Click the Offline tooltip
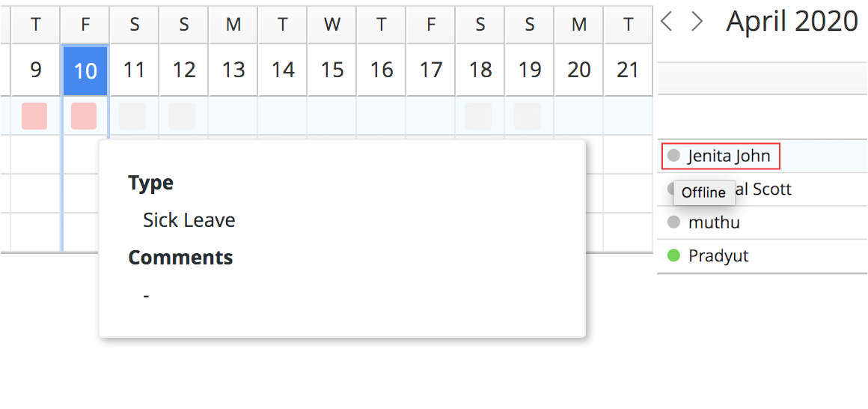The width and height of the screenshot is (868, 409). 703,193
